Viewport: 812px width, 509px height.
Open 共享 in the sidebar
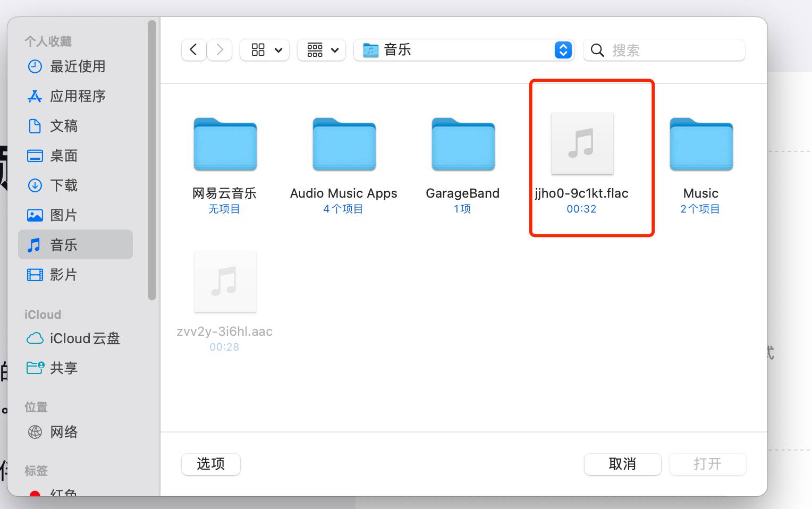[x=75, y=368]
